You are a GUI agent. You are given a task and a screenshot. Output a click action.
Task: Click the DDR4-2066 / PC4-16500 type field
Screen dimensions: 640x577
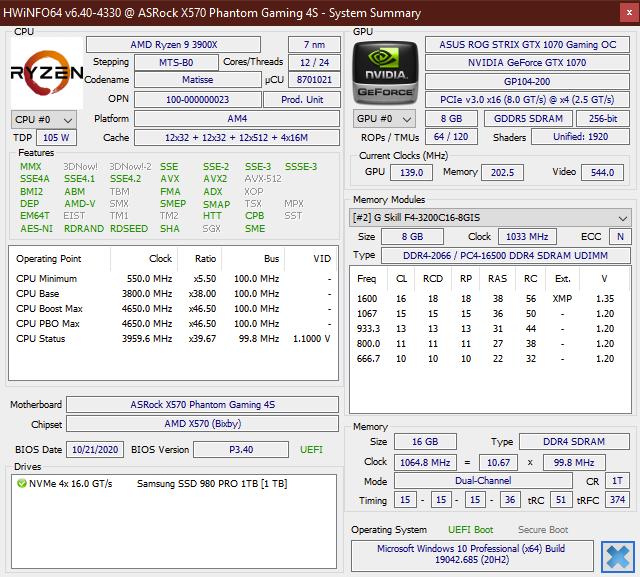tap(506, 255)
